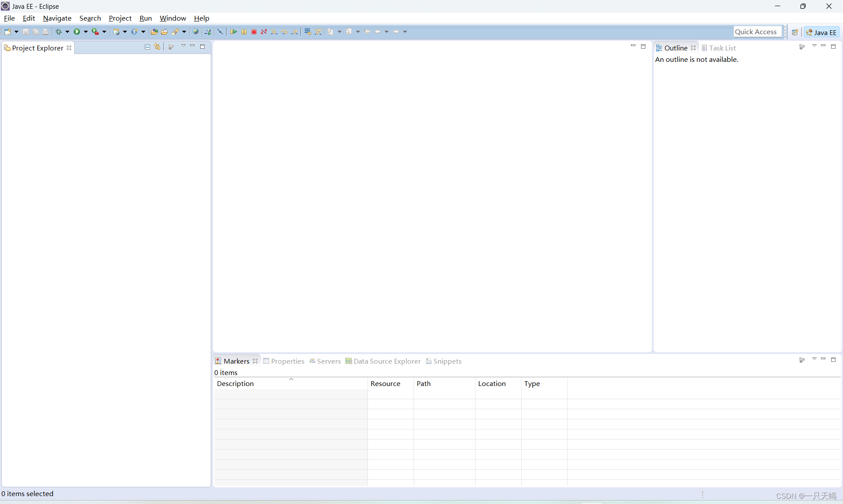
Task: Open the Markers view menu triangle
Action: (814, 359)
